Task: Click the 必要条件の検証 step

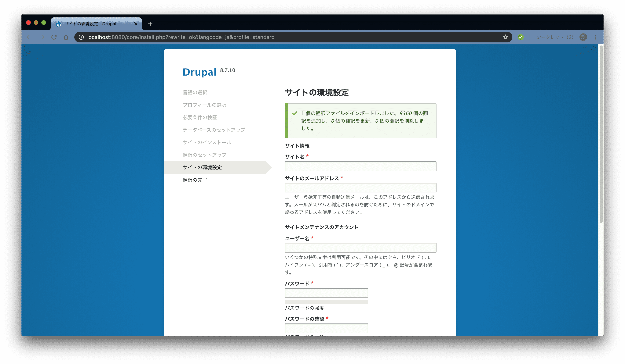Action: point(200,117)
